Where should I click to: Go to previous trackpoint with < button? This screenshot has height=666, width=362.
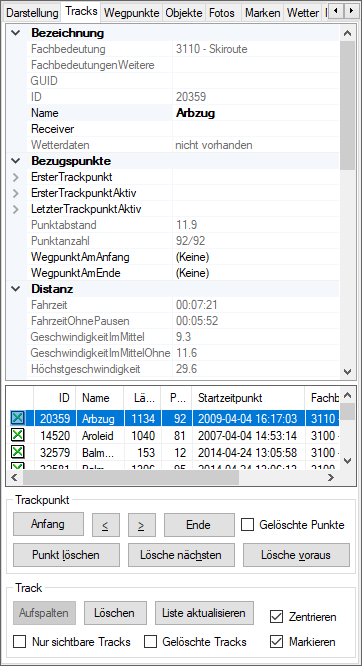coord(106,525)
